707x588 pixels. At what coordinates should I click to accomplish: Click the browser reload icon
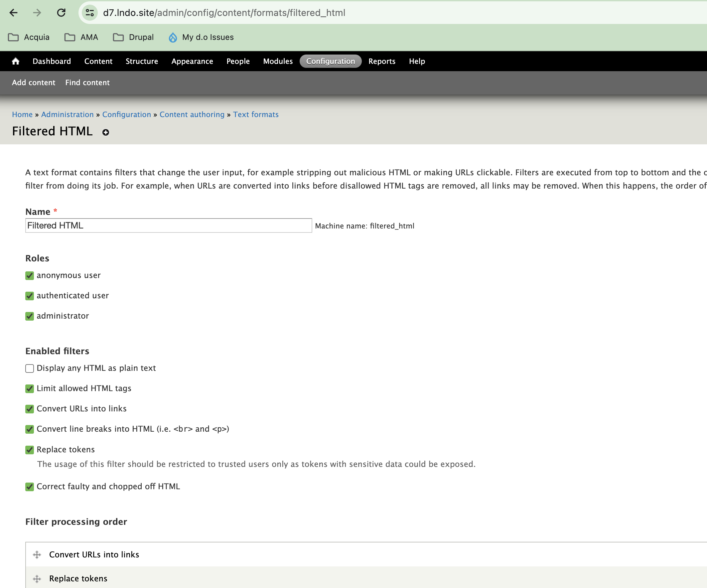[x=61, y=13]
